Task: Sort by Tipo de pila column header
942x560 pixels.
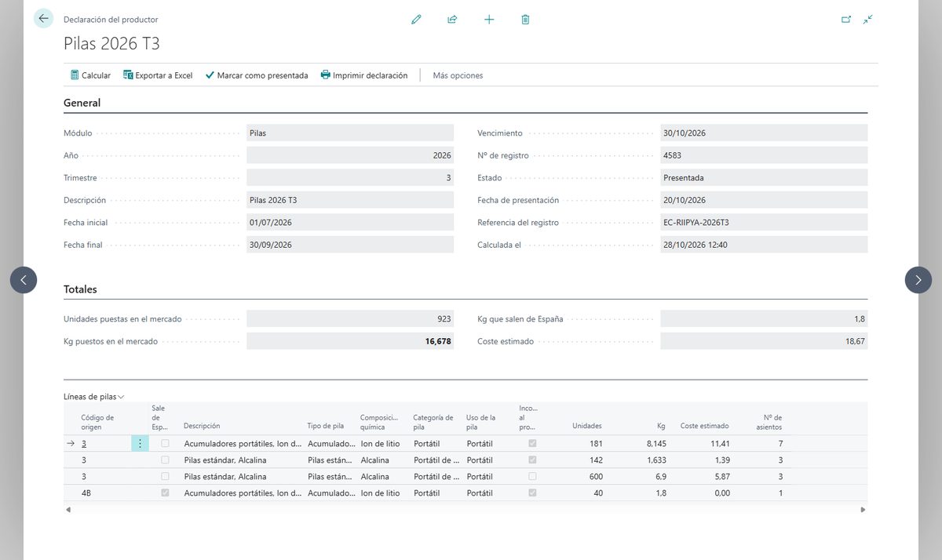Action: [326, 427]
